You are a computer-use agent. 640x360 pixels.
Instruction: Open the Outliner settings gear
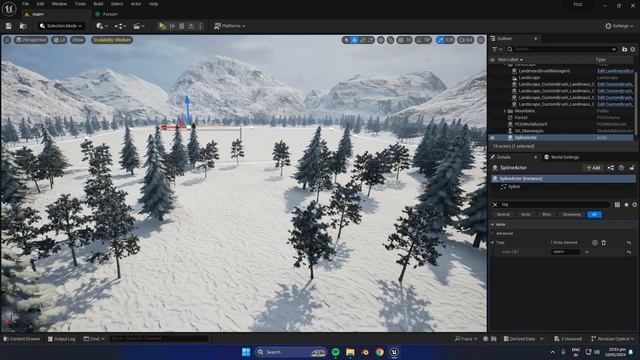pyautogui.click(x=633, y=49)
